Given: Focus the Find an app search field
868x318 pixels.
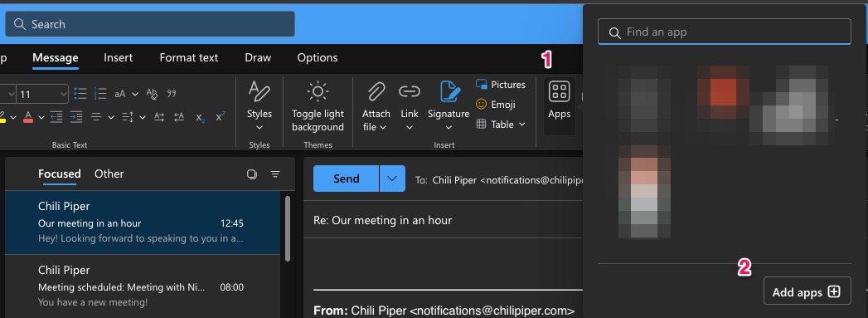Looking at the screenshot, I should click(724, 32).
